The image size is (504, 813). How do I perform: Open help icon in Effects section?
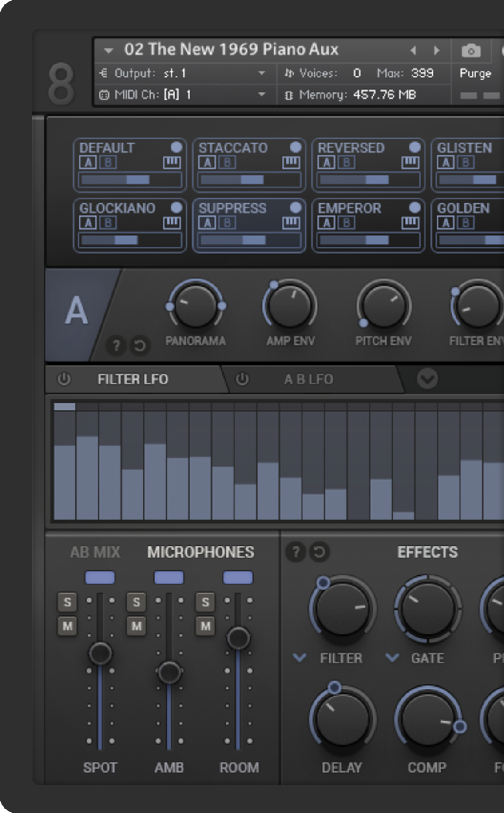(296, 552)
